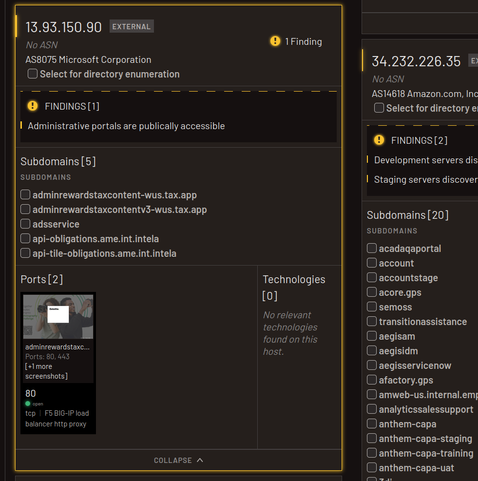The image size is (478, 481).
Task: Open Administrative portals publically accessible finding
Action: (x=126, y=126)
